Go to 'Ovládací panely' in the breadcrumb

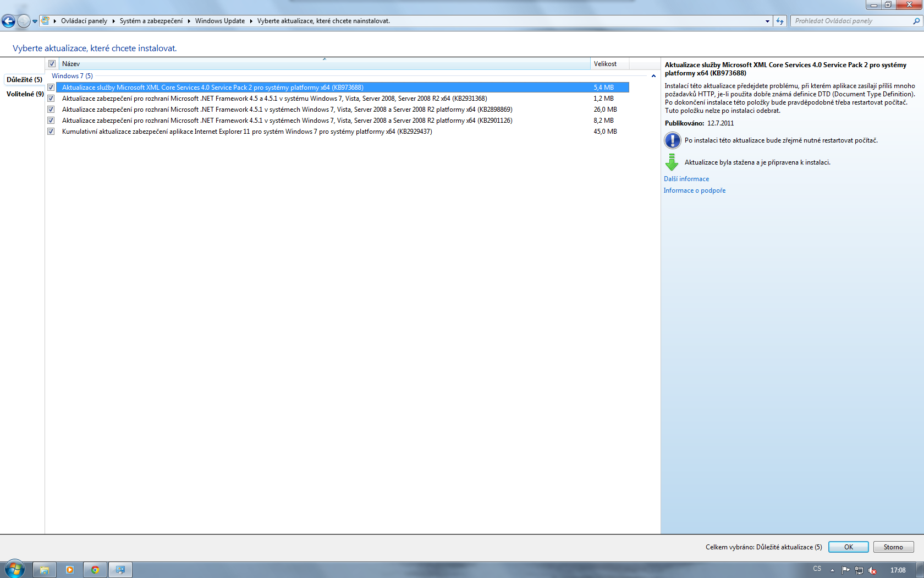point(84,21)
